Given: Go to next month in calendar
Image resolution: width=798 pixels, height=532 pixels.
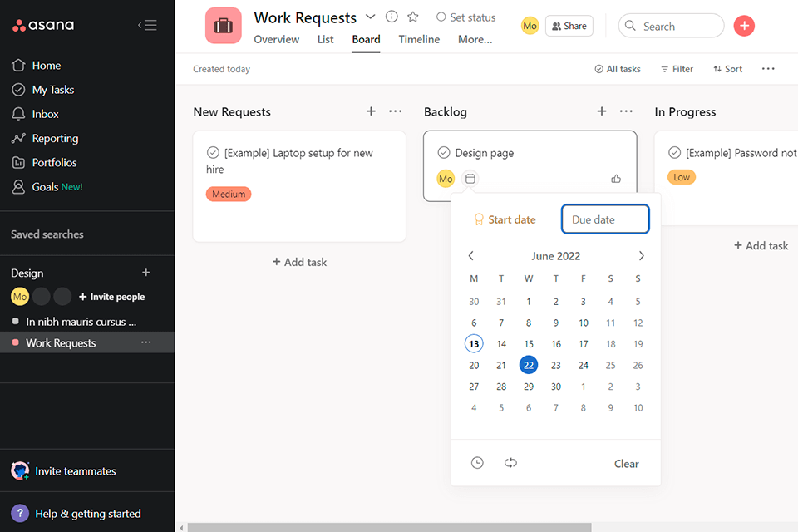Looking at the screenshot, I should (641, 255).
